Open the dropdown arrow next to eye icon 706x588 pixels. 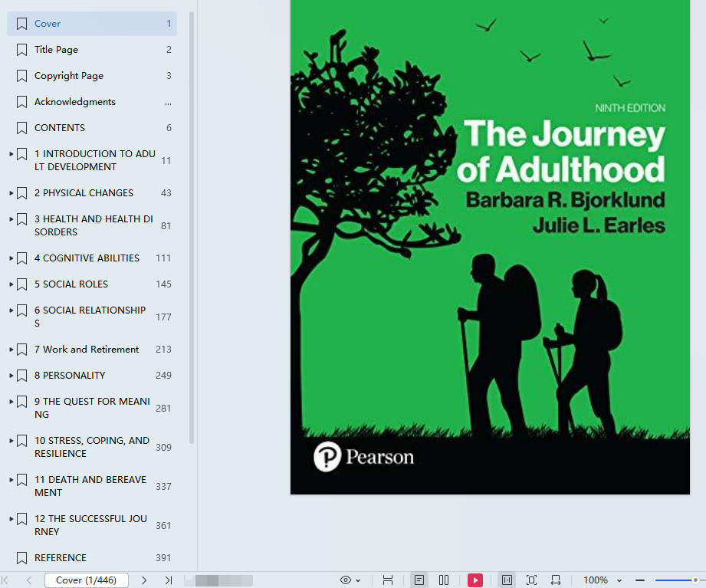(358, 580)
